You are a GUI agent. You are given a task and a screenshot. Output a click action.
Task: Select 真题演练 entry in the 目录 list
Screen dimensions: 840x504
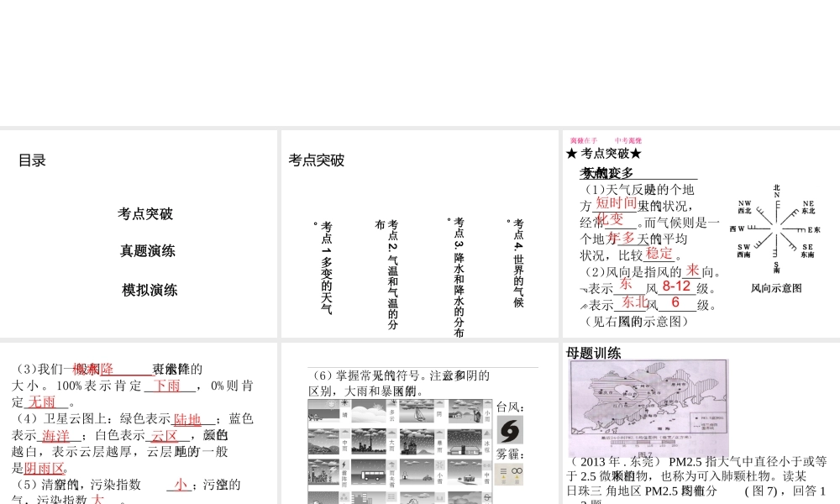pos(147,250)
